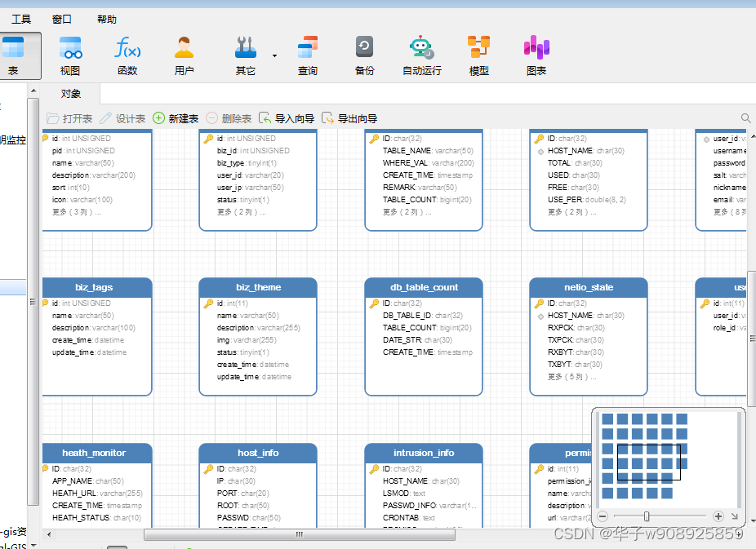This screenshot has width=756, height=549.
Task: Open the 工具 menu
Action: tap(21, 20)
